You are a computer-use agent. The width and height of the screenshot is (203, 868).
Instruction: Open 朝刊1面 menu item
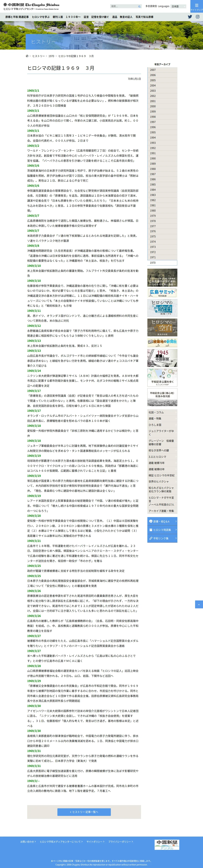coord(58,17)
